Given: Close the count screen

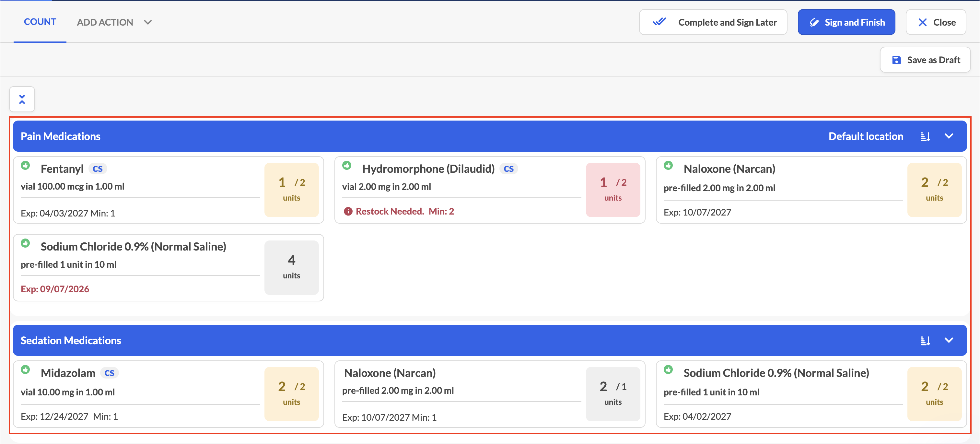Looking at the screenshot, I should [x=936, y=22].
